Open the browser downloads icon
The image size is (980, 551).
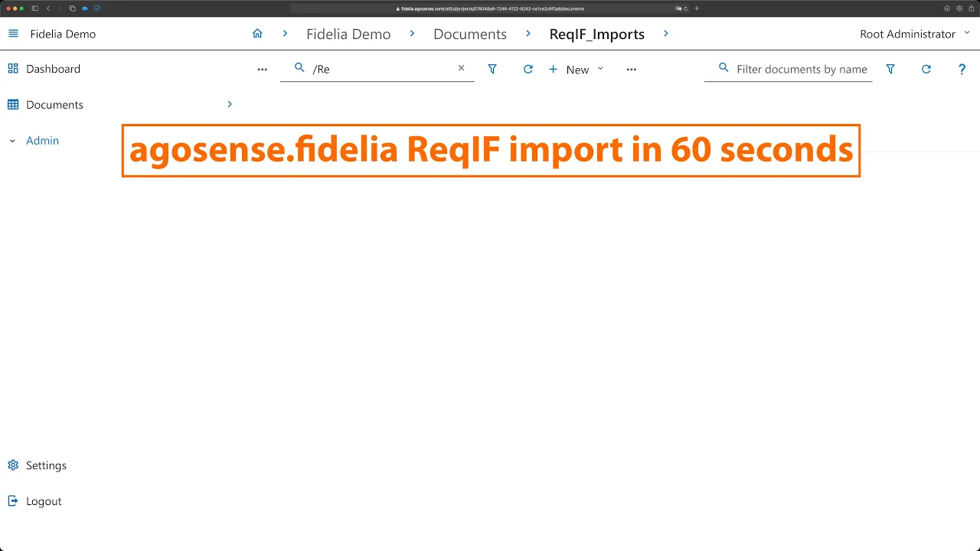tap(947, 8)
